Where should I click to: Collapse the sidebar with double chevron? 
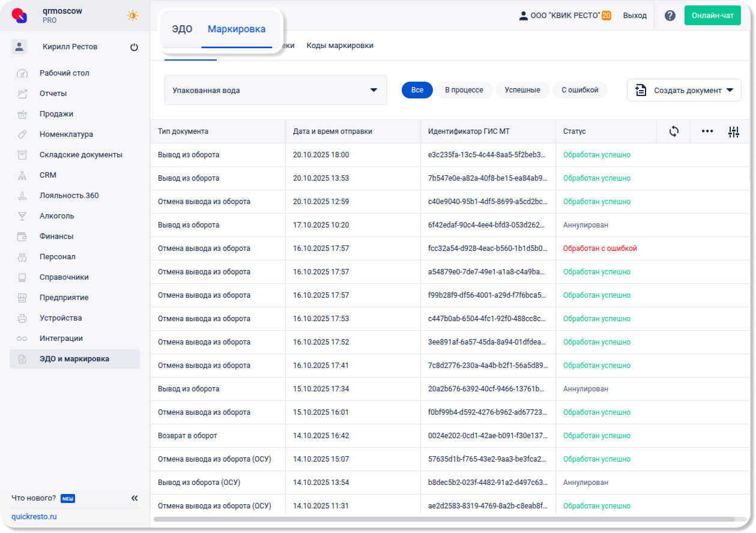(135, 498)
